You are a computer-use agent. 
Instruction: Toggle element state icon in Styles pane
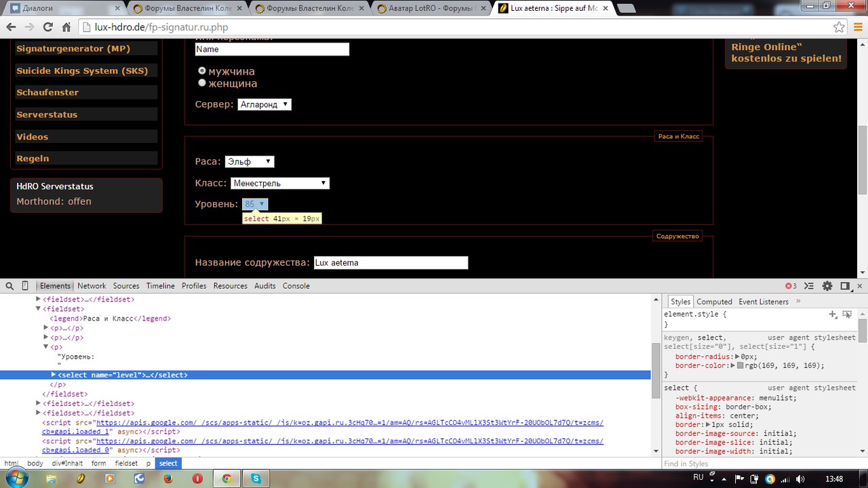tap(847, 314)
